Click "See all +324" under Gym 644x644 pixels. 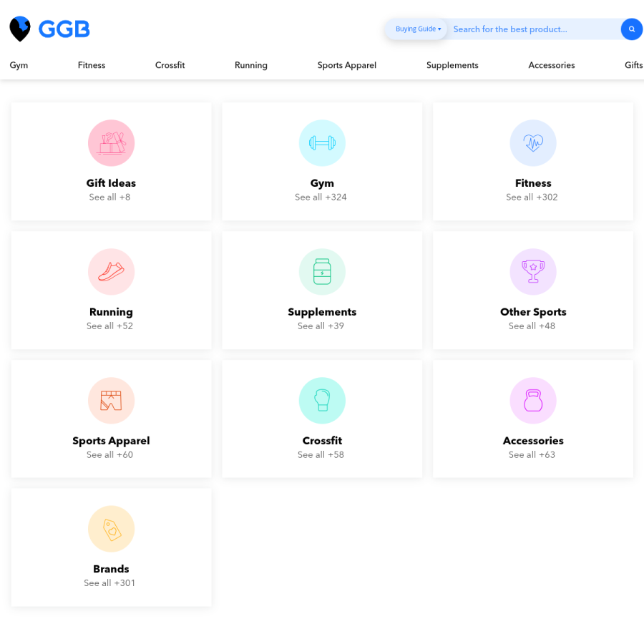pos(321,197)
